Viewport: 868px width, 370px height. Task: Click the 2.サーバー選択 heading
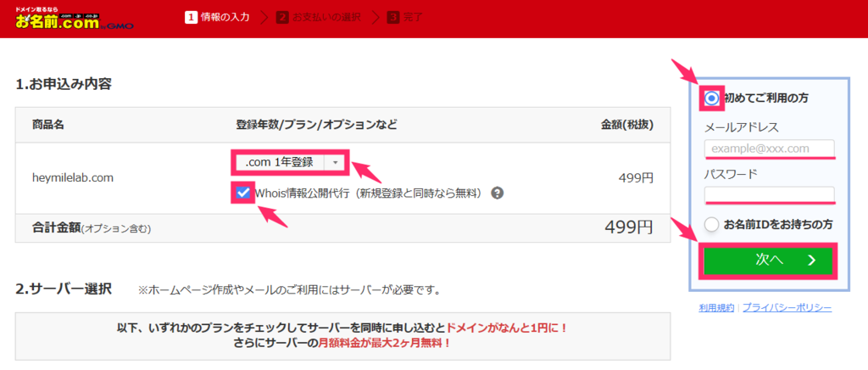click(x=64, y=289)
